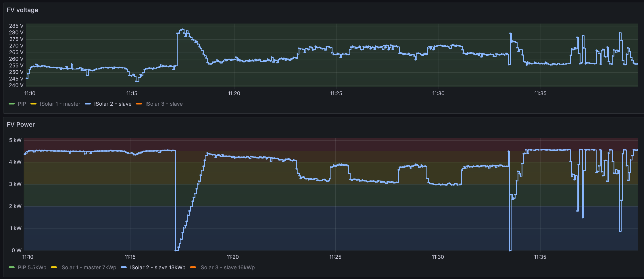Toggle ISolar 1 - master voltage series label
The image size is (644, 279).
[x=60, y=104]
